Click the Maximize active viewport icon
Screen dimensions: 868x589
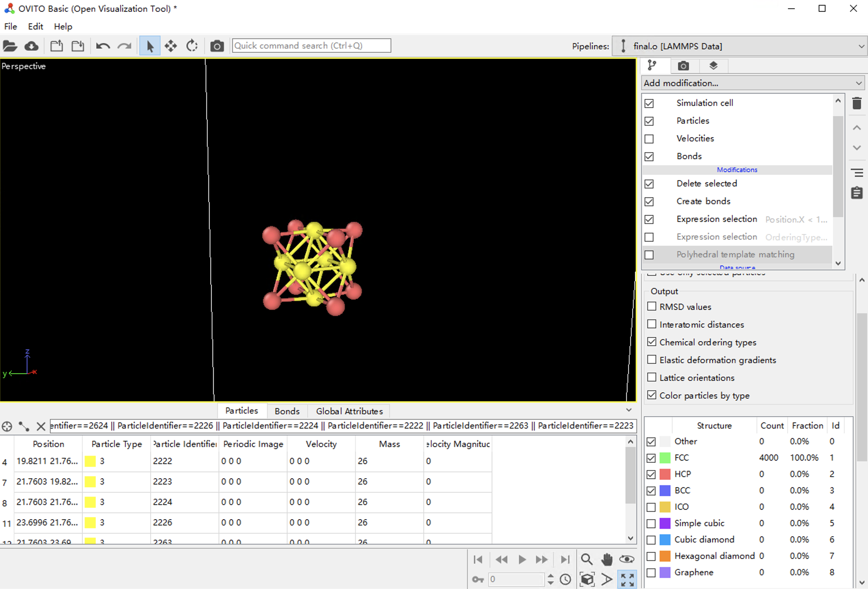coord(628,579)
